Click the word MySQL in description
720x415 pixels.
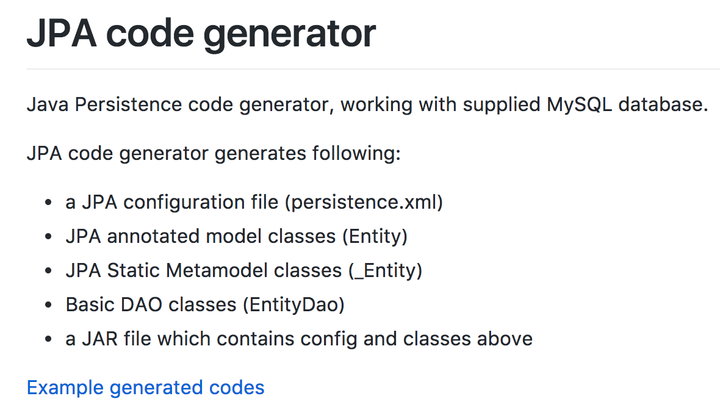coord(579,105)
